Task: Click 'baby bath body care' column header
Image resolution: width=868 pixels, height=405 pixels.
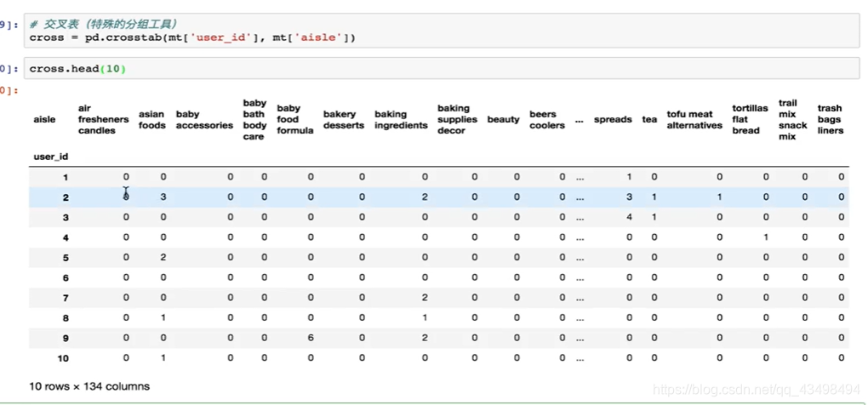Action: [x=254, y=119]
